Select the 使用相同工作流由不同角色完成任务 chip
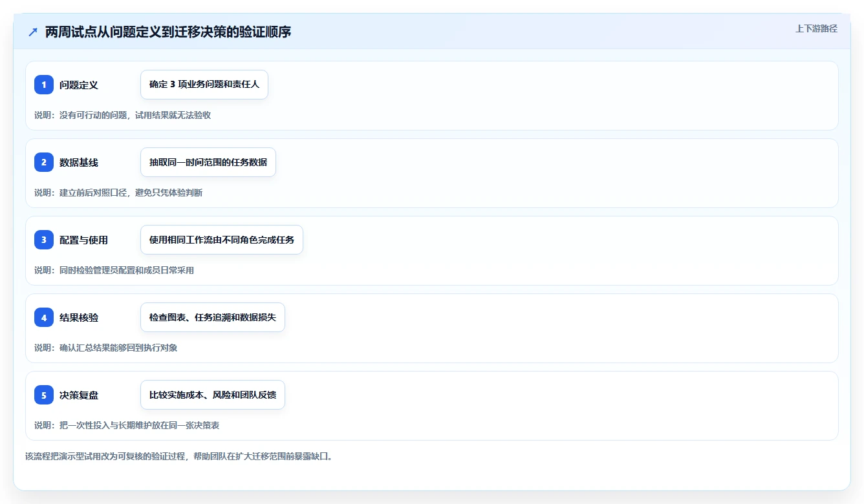 (222, 240)
